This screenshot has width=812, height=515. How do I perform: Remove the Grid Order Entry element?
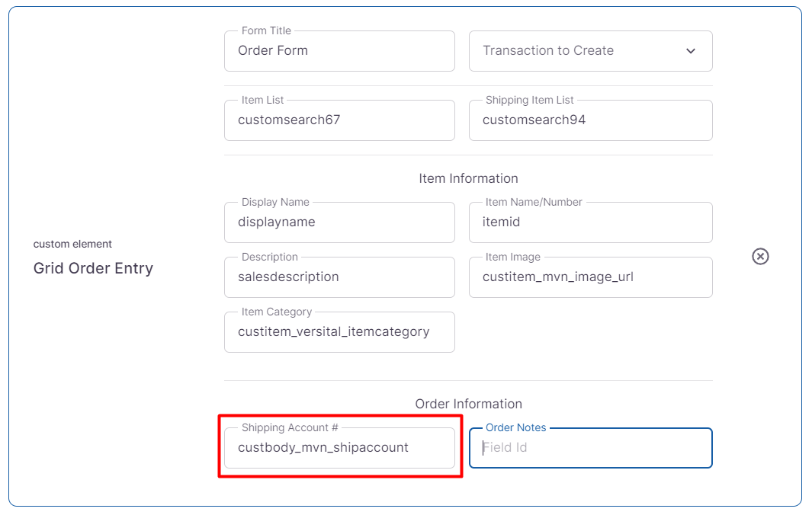[760, 256]
